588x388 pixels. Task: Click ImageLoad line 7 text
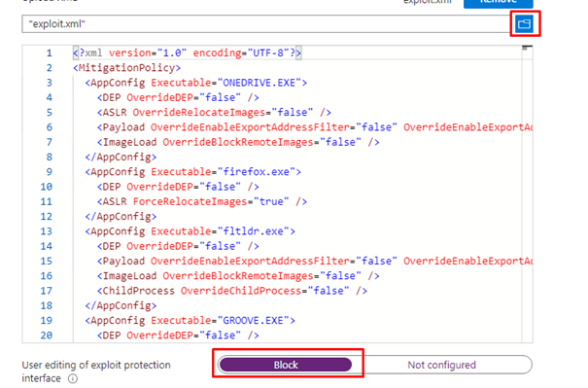(238, 142)
